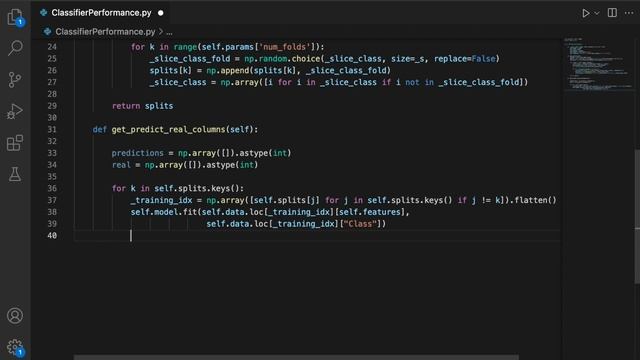Select the ClassifierPerformance.py editor tab

tap(102, 13)
